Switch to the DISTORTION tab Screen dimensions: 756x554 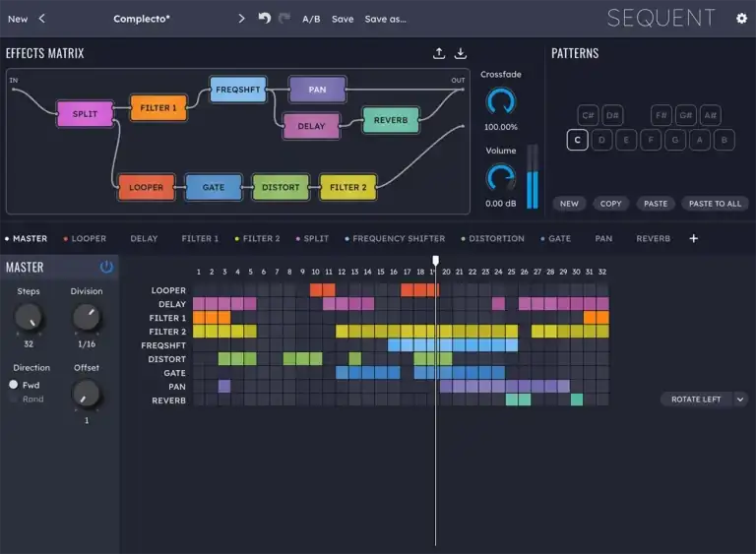point(496,238)
